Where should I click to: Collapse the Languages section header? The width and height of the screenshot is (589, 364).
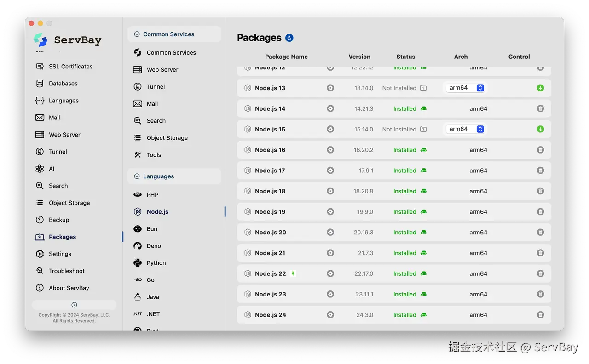click(137, 176)
